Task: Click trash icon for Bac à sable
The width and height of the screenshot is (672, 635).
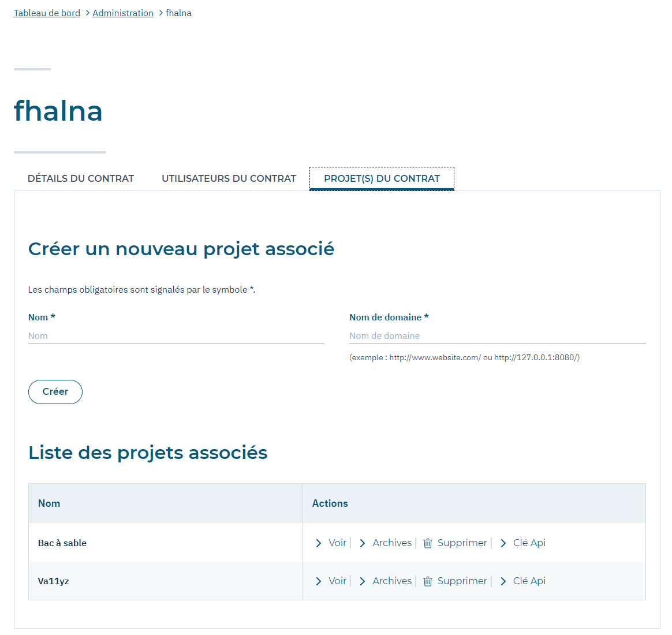Action: click(x=427, y=543)
